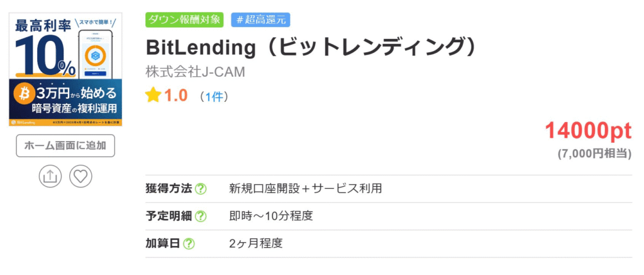Image resolution: width=644 pixels, height=275 pixels.
Task: Select the blue #超高還元 tag
Action: pos(260,20)
